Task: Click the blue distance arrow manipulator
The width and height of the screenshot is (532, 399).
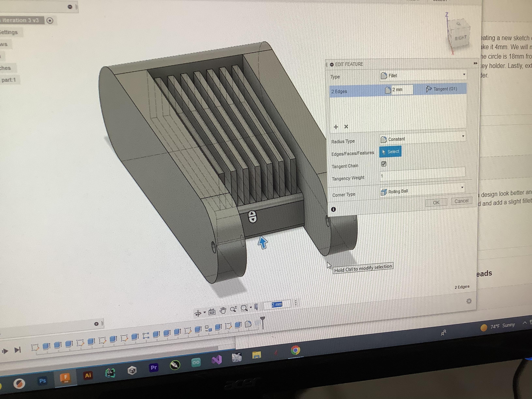Action: tap(263, 242)
